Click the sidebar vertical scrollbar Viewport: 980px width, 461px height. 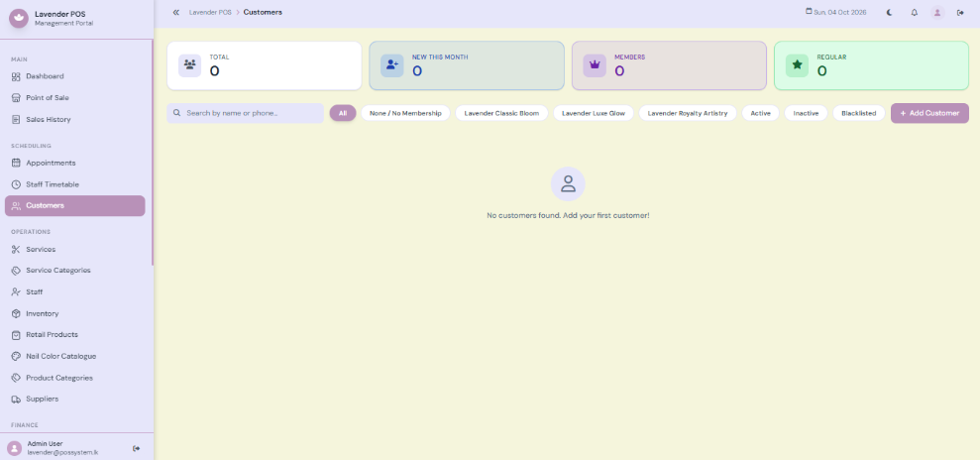[x=152, y=152]
